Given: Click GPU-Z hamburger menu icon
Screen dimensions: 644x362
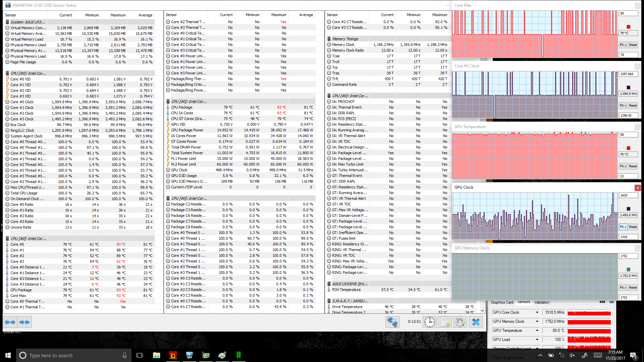Looking at the screenshot, I should pos(611,302).
